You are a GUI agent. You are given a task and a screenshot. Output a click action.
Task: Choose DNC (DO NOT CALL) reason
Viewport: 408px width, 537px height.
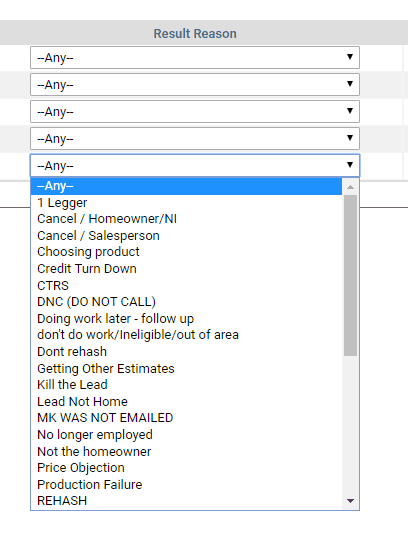[186, 302]
